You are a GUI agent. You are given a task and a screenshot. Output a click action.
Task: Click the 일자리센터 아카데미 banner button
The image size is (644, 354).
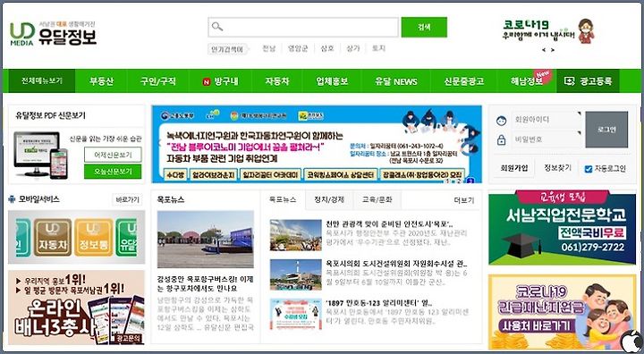(x=270, y=175)
